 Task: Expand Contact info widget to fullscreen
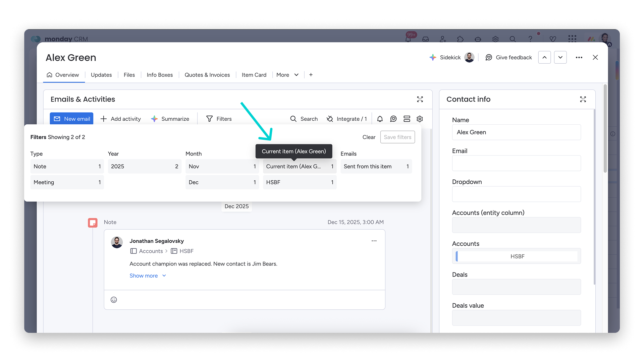(x=583, y=99)
